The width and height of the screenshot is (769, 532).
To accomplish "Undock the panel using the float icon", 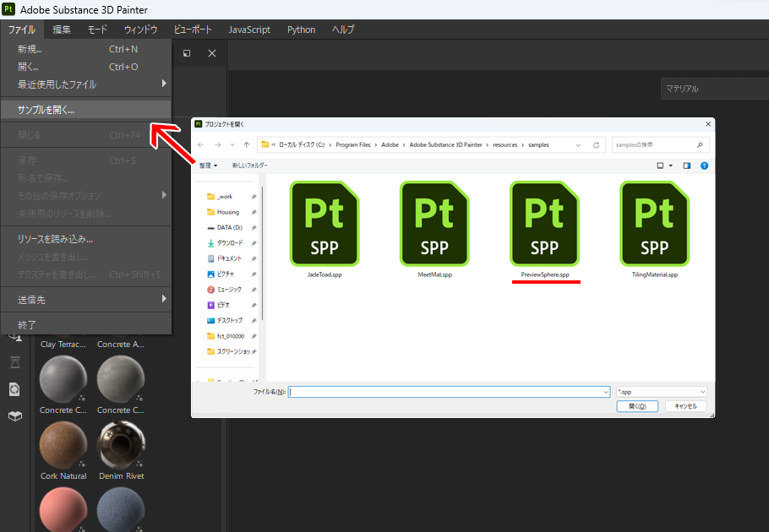I will (187, 53).
